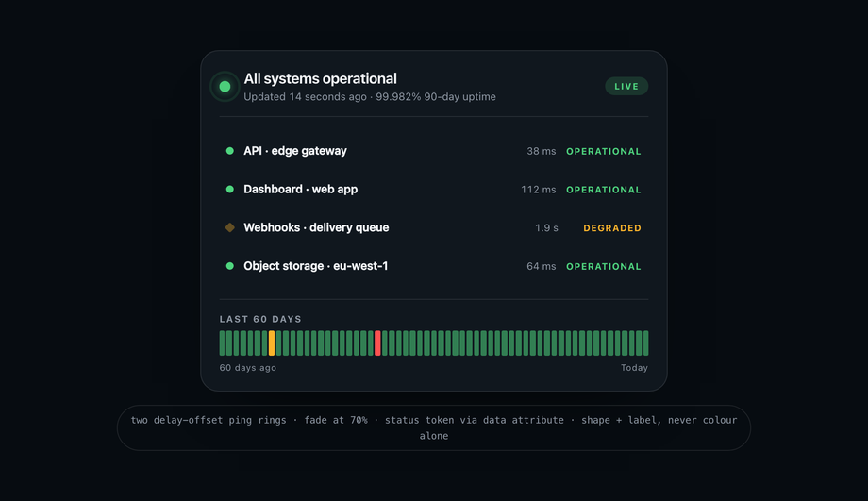Click the pulsing green overall status indicator
Screen dimensions: 868x501
(x=225, y=87)
